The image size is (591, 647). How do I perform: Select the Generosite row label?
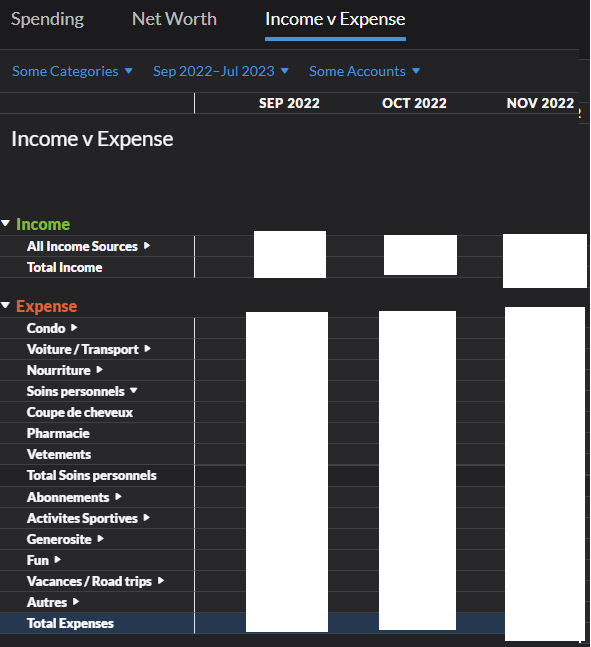pyautogui.click(x=59, y=539)
